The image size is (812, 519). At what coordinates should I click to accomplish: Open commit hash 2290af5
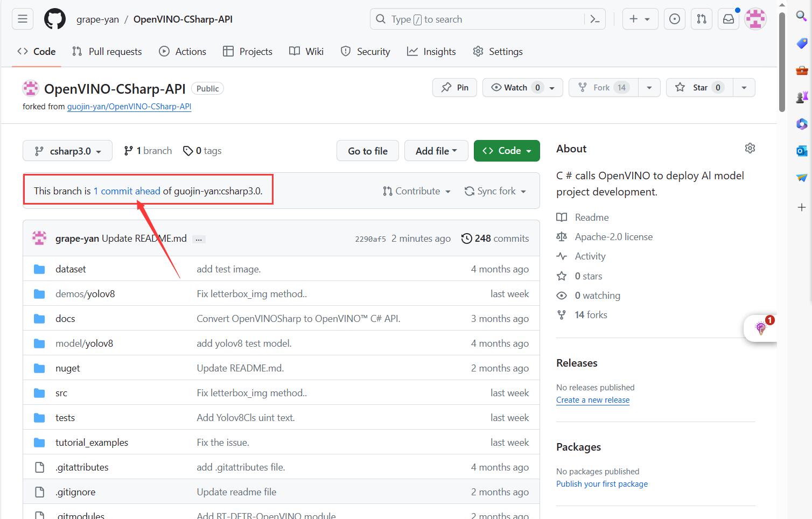[x=370, y=239]
